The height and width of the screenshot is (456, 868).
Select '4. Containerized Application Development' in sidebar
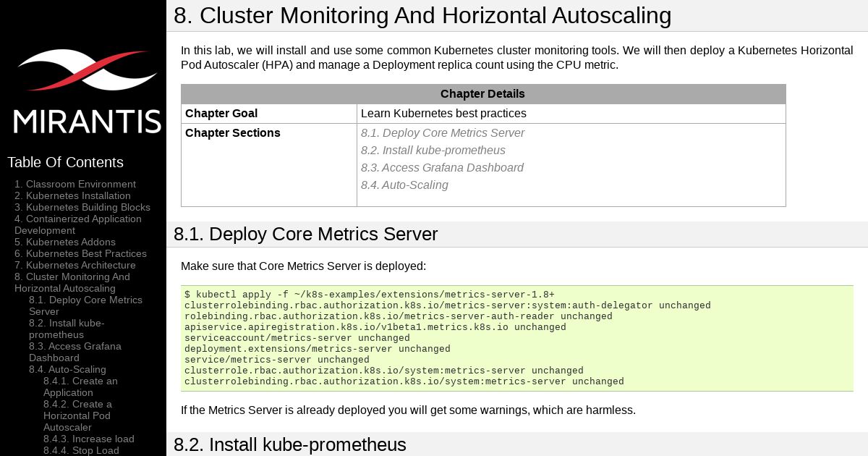coord(78,224)
